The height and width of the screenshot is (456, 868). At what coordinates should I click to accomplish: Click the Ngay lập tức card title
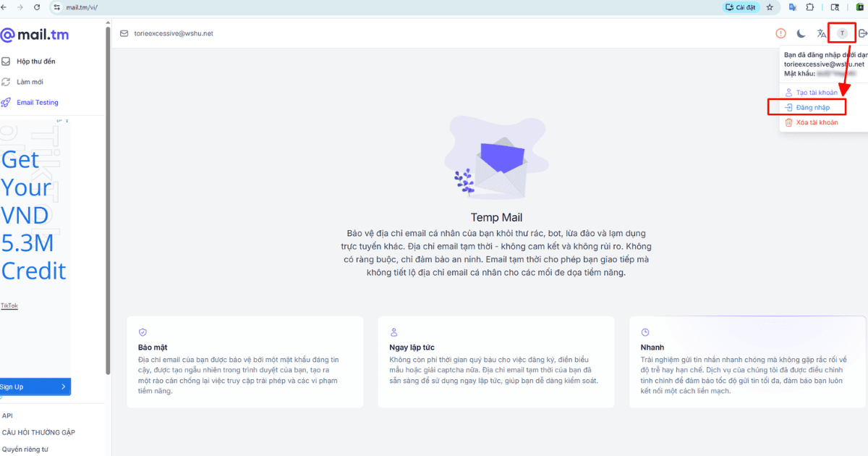click(412, 347)
